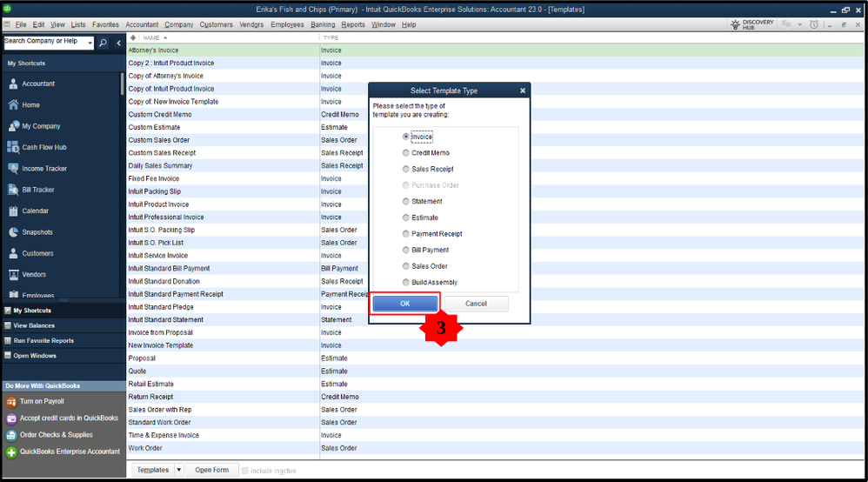Open the Lists menu
The width and height of the screenshot is (868, 482).
click(78, 24)
